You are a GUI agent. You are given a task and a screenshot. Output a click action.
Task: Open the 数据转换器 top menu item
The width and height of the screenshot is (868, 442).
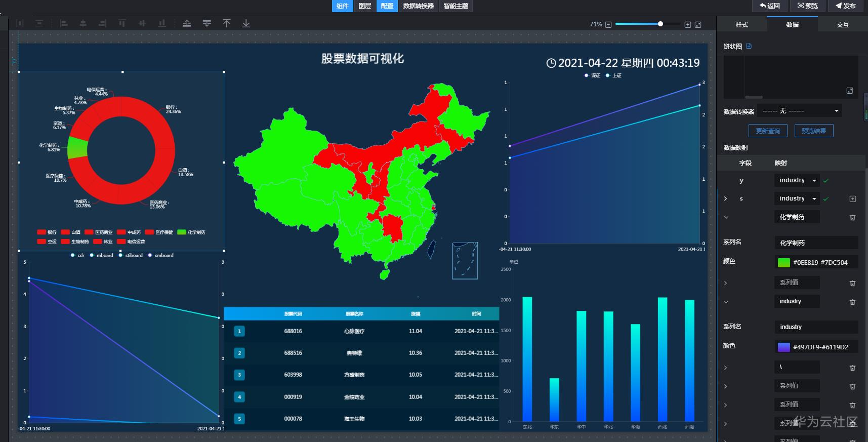419,6
